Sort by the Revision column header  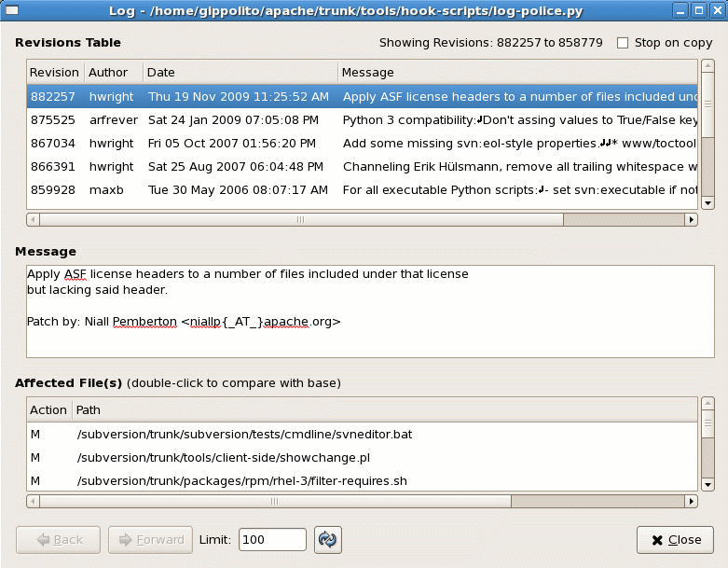[x=55, y=73]
